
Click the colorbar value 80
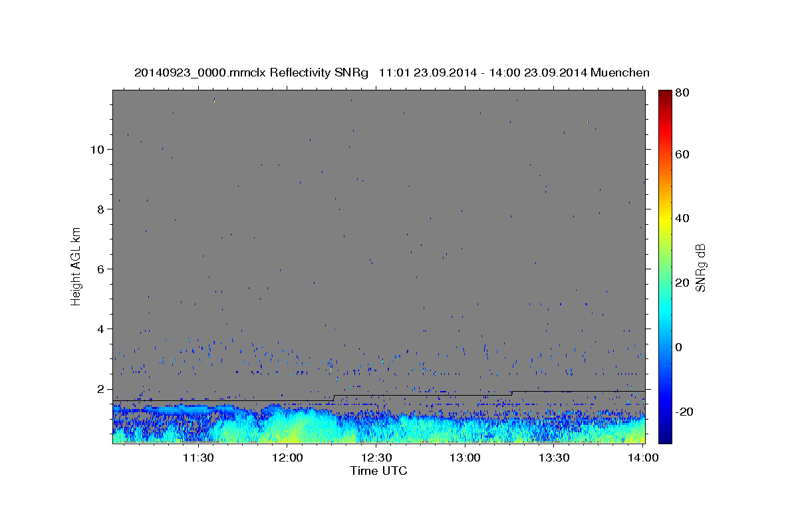point(682,93)
